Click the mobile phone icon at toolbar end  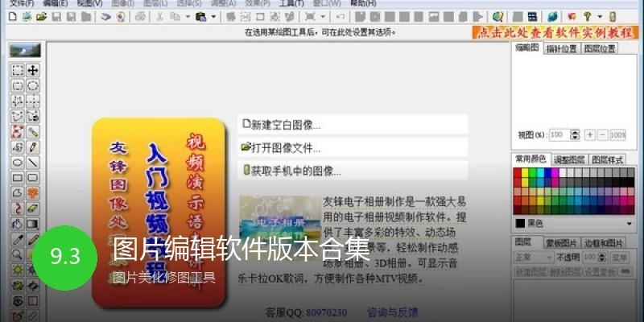[x=613, y=17]
